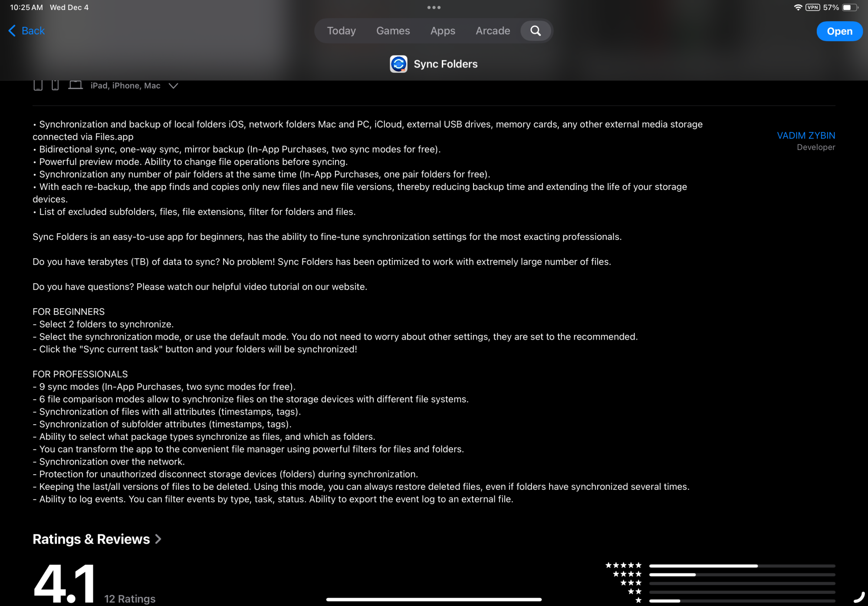
Task: Tap the three dots multitasking icon
Action: [x=434, y=7]
